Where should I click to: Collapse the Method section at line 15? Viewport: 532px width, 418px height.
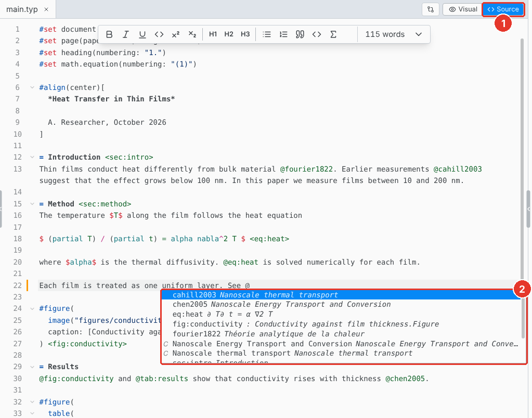[32, 204]
